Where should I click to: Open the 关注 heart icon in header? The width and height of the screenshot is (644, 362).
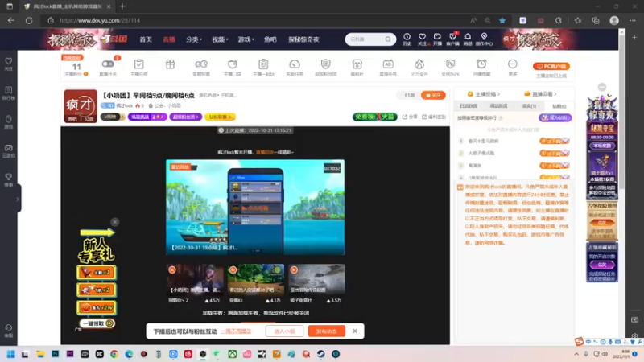coord(422,37)
